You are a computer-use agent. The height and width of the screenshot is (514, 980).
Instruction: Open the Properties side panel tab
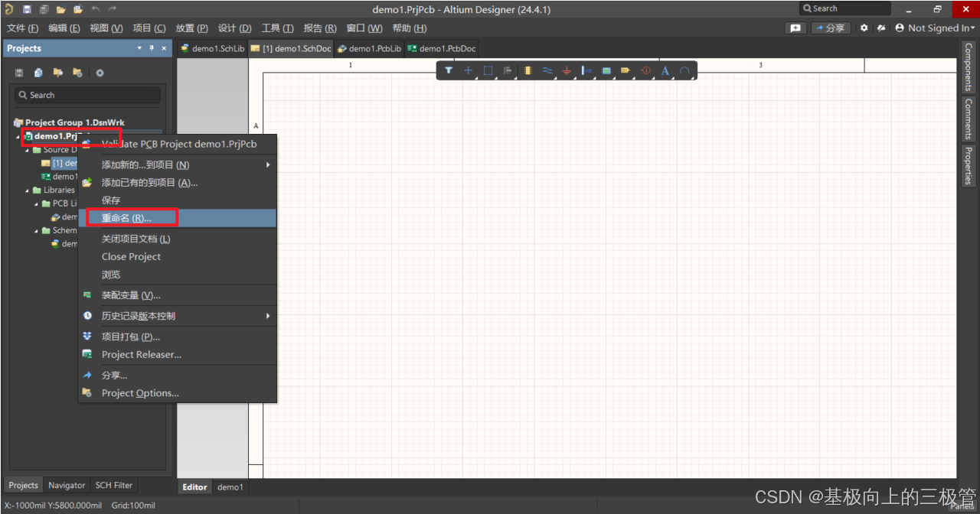tap(969, 165)
